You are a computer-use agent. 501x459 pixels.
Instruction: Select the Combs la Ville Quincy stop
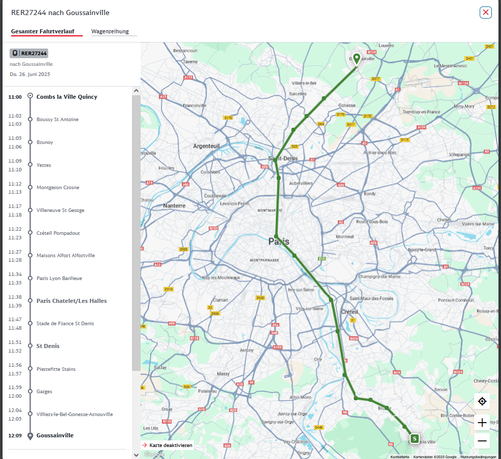(x=67, y=97)
